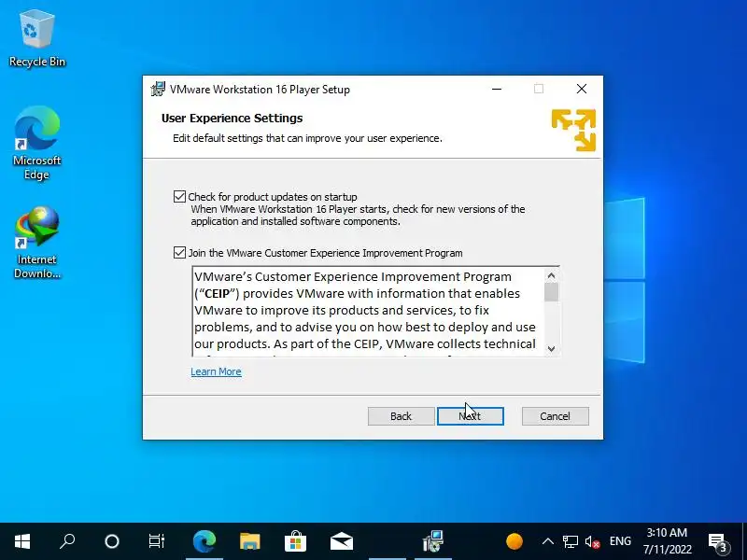The height and width of the screenshot is (560, 747).
Task: Select the Internet Download Manager shortcut
Action: 36,243
